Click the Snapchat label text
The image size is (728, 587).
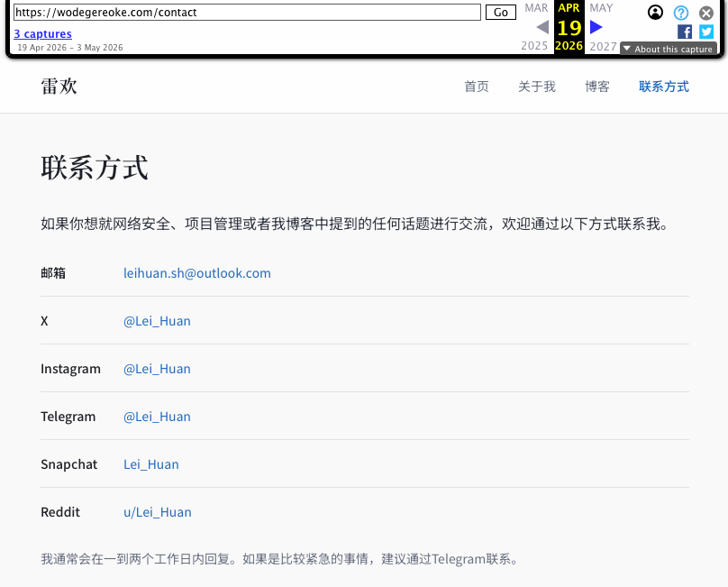pyautogui.click(x=69, y=464)
